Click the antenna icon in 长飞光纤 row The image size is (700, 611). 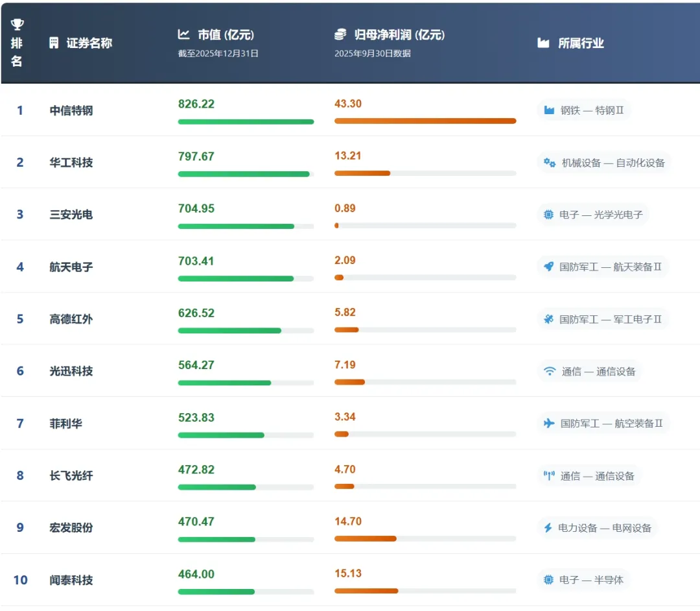click(x=549, y=476)
